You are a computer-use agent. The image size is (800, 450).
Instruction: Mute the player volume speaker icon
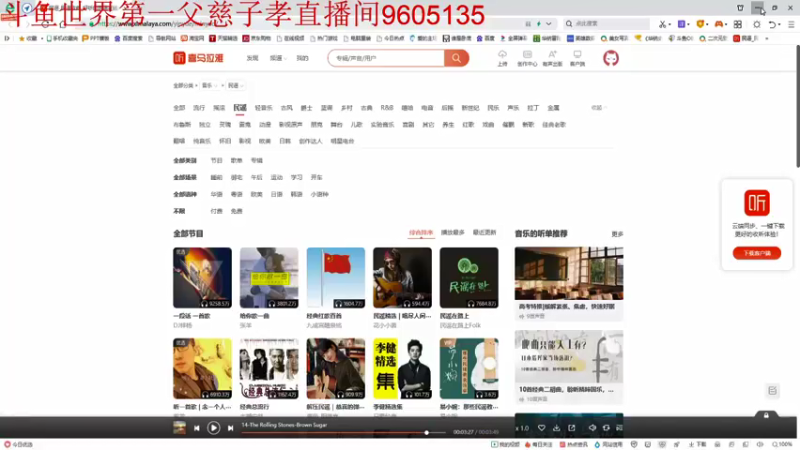(x=592, y=428)
